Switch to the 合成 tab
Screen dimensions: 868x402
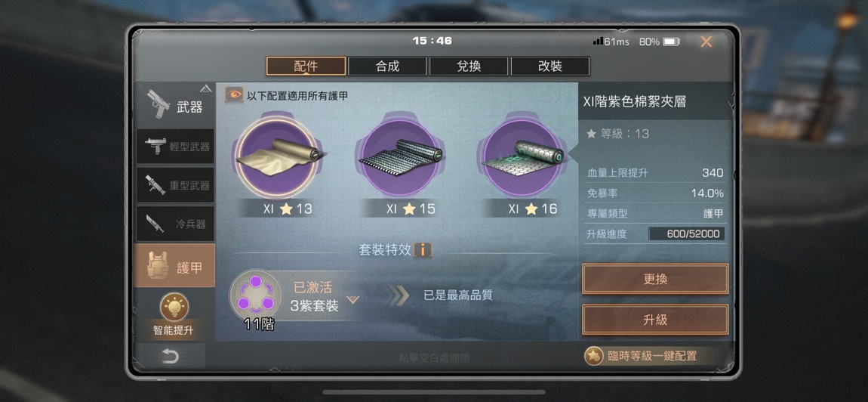[x=387, y=66]
